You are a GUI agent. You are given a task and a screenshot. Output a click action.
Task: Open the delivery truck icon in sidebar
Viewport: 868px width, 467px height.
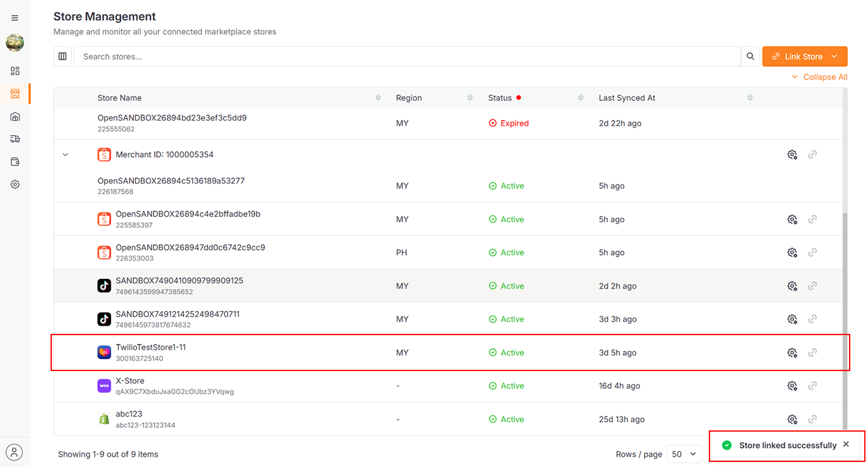pos(15,139)
